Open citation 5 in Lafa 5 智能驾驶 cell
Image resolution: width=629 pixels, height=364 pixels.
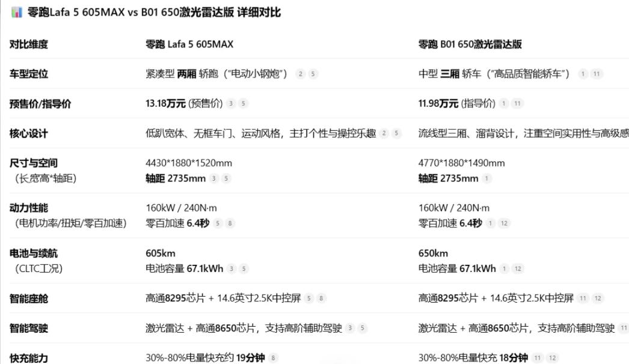pyautogui.click(x=363, y=328)
